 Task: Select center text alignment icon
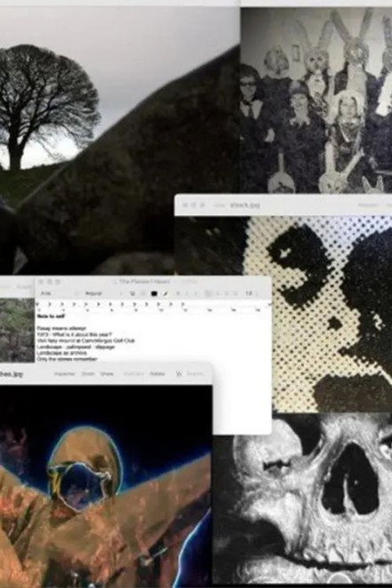[217, 294]
